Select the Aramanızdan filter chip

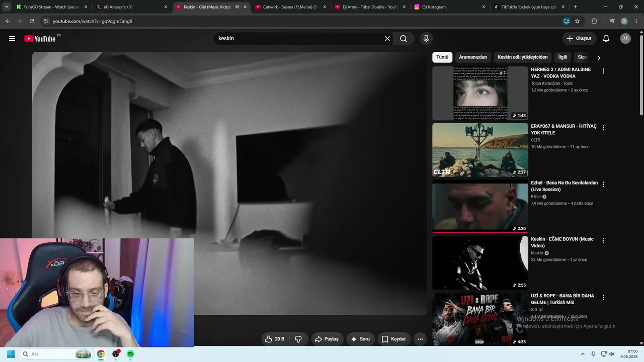tap(473, 57)
